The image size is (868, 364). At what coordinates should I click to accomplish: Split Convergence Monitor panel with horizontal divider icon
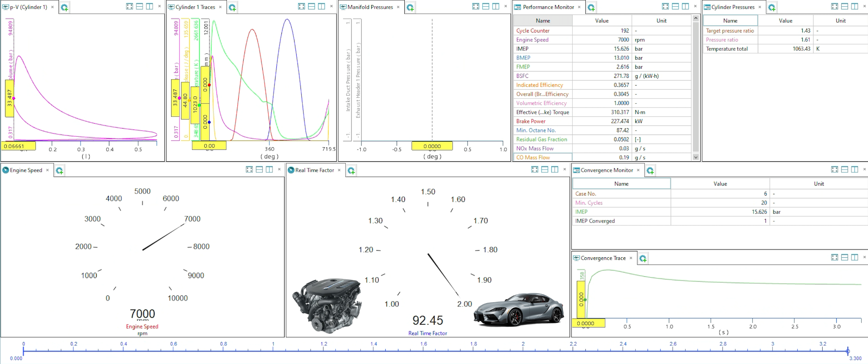(845, 169)
